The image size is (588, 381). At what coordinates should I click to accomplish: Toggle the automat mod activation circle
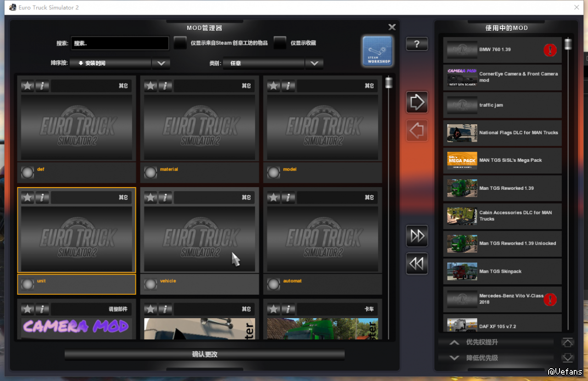[x=274, y=284]
